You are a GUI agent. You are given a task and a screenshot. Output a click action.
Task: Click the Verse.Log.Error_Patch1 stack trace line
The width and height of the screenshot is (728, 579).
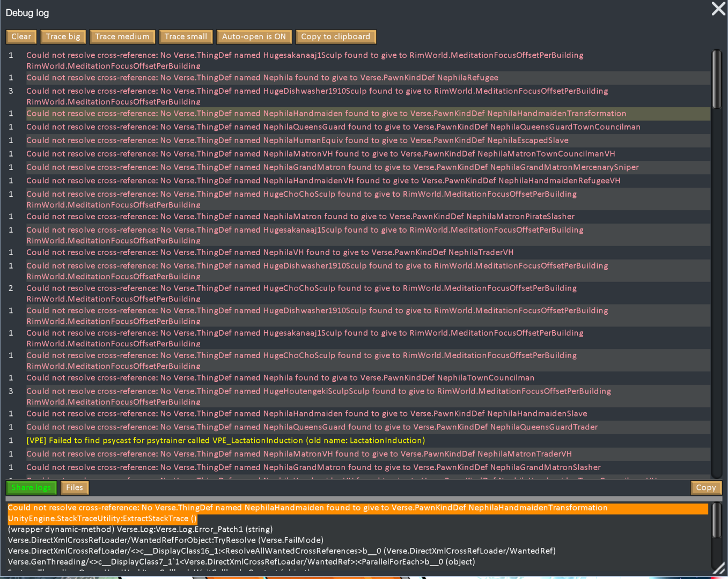(x=140, y=529)
